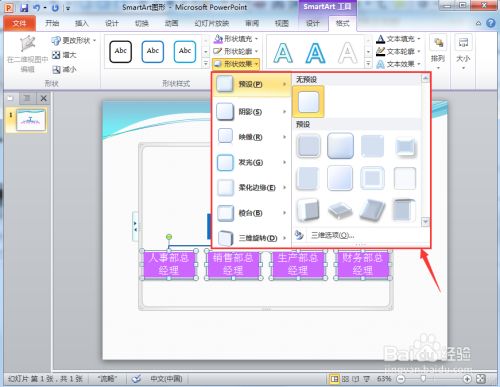500x387 pixels.
Task: Select the 销售部总经理 box
Action: (233, 265)
